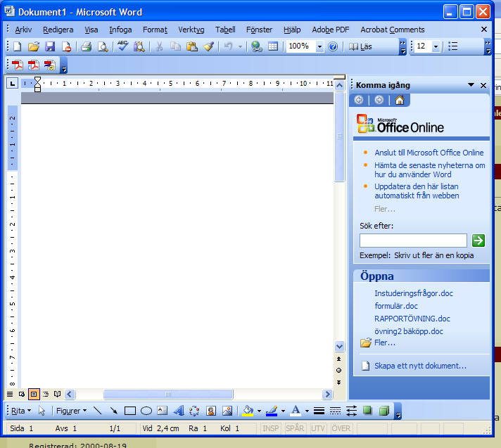The width and height of the screenshot is (501, 448).
Task: Open the Arkiv menu
Action: pos(23,30)
